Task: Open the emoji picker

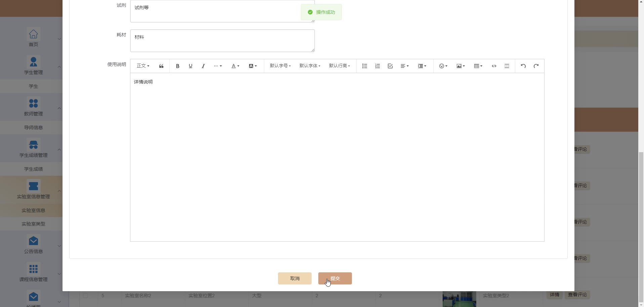Action: click(x=443, y=66)
